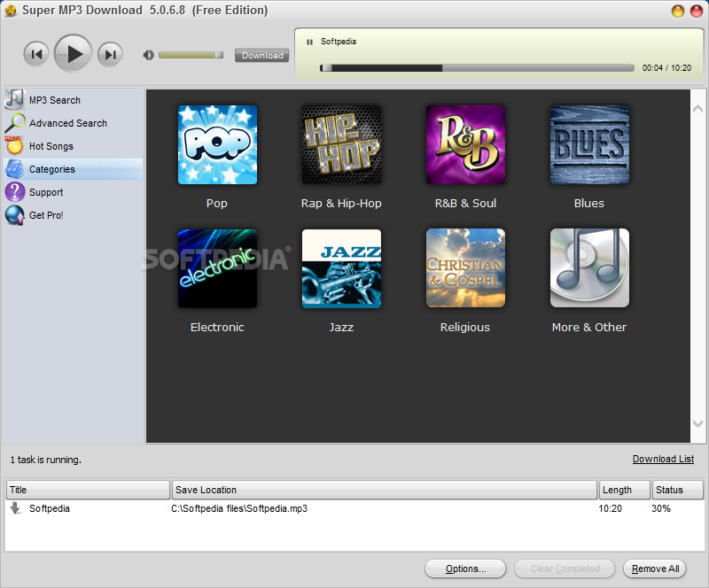Select Categories in the sidebar
Viewport: 709px width, 588px height.
(x=74, y=169)
